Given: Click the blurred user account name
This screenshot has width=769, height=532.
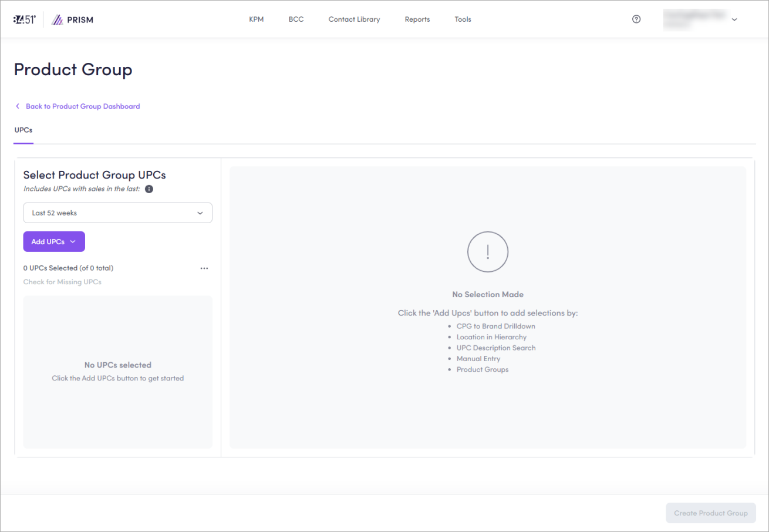Looking at the screenshot, I should (694, 19).
